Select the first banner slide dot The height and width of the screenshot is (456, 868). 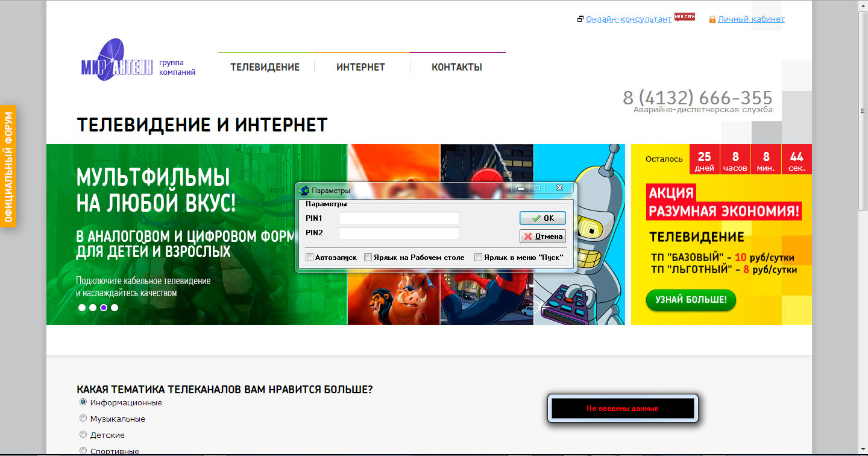[82, 308]
